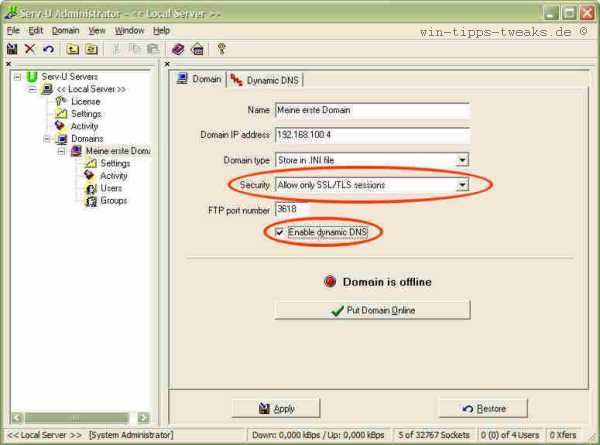Open the Security dropdown arrow
The height and width of the screenshot is (445, 600).
(462, 185)
